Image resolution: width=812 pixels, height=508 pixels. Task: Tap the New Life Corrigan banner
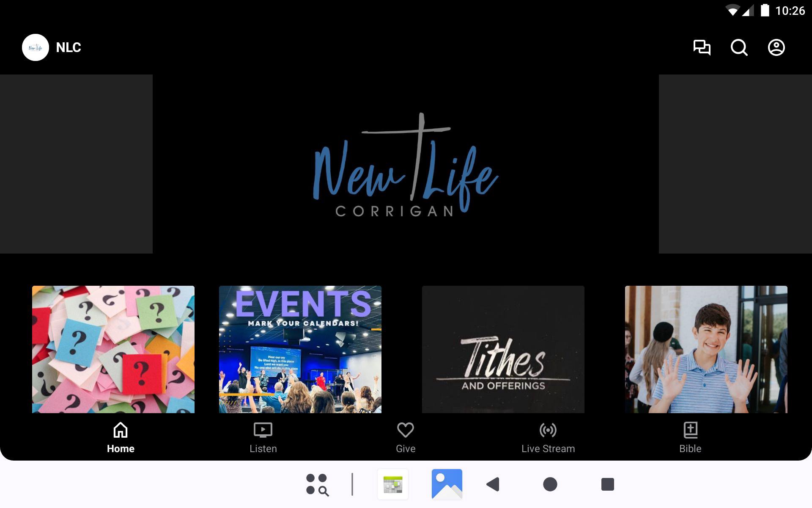click(x=406, y=164)
